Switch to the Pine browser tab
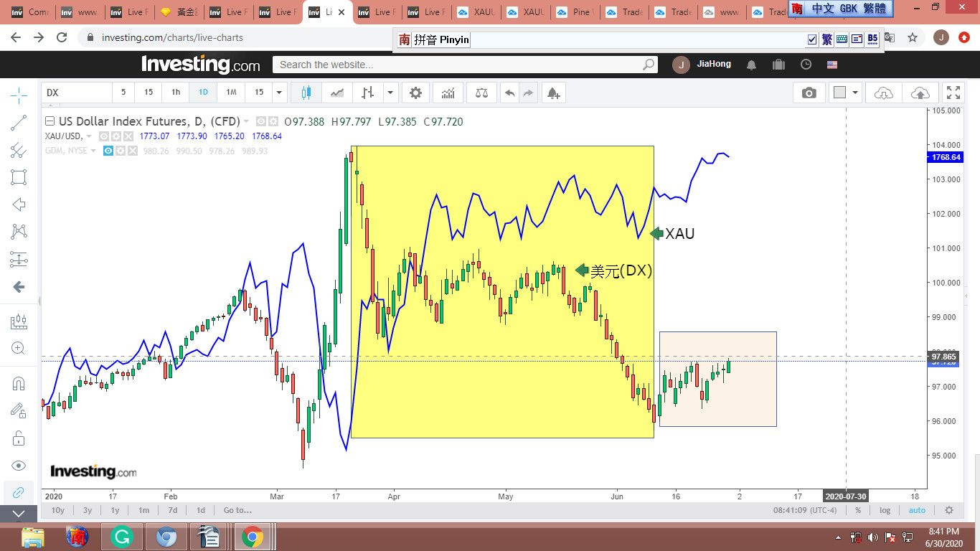The height and width of the screenshot is (551, 980). 576,12
